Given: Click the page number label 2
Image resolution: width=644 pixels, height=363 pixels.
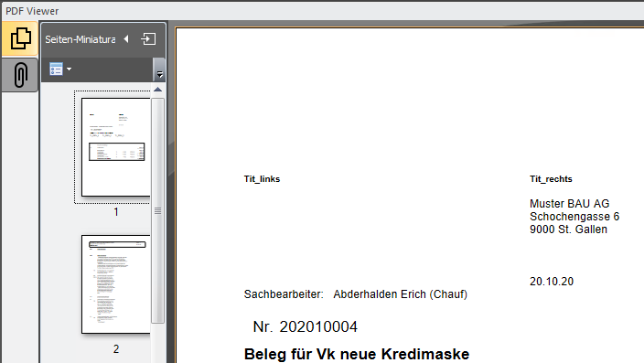Looking at the screenshot, I should pos(116,349).
